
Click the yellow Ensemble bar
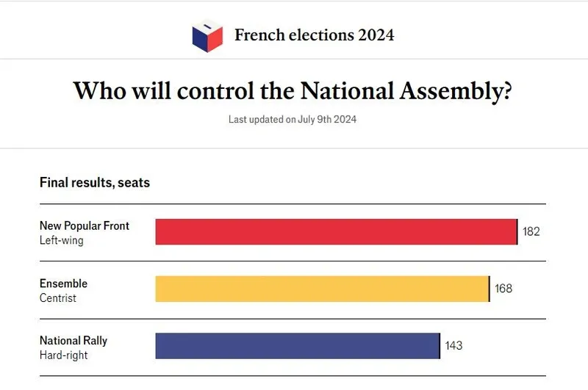pos(321,289)
